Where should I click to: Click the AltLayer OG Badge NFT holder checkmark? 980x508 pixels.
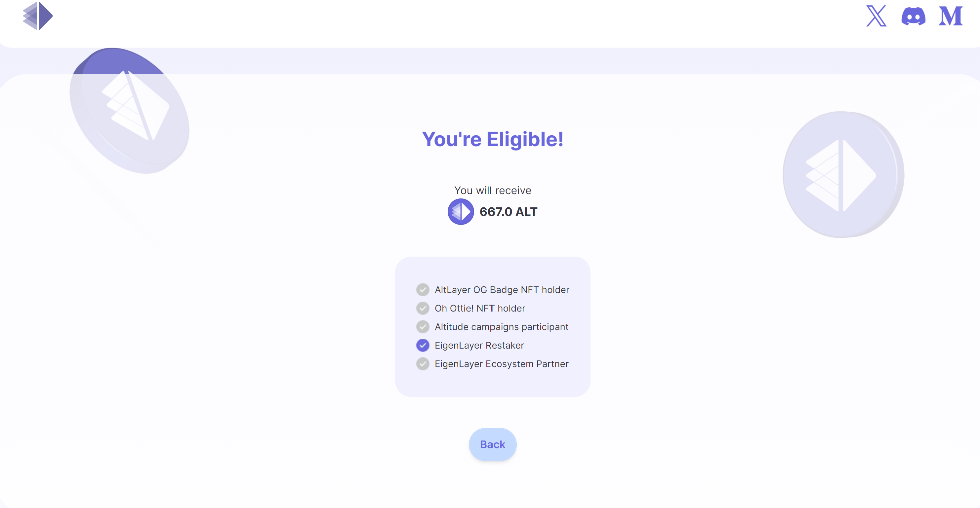pos(423,290)
